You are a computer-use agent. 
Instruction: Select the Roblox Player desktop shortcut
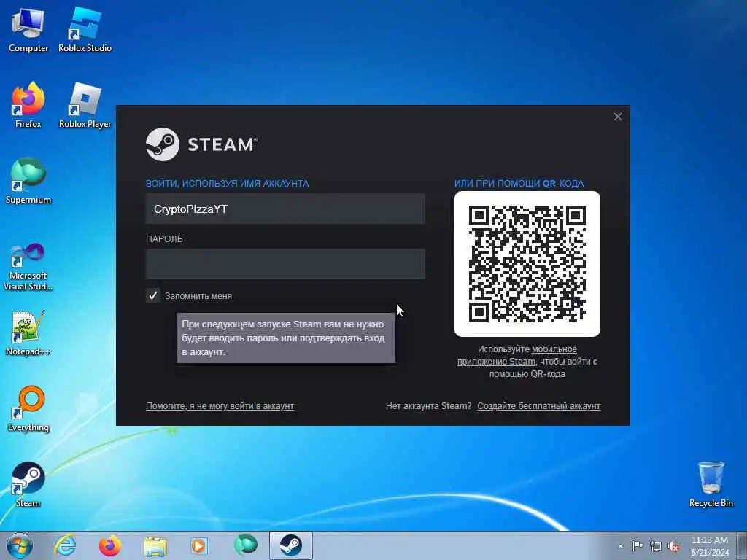click(85, 106)
